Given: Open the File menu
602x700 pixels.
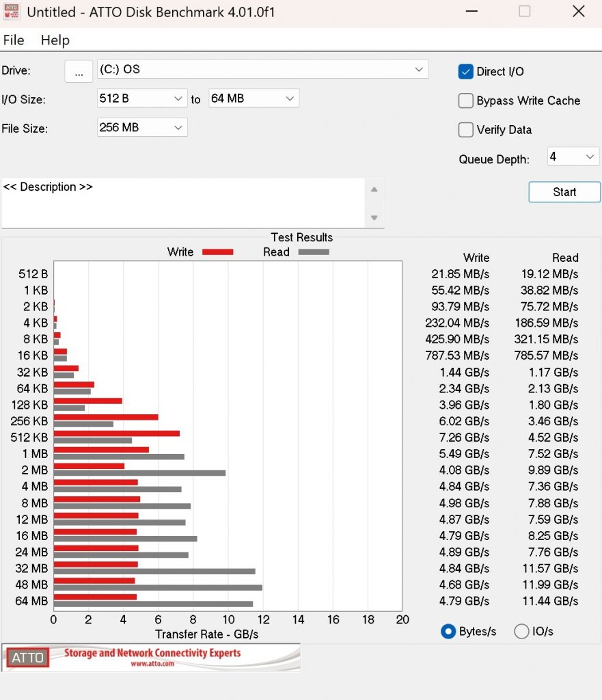Looking at the screenshot, I should (x=14, y=40).
